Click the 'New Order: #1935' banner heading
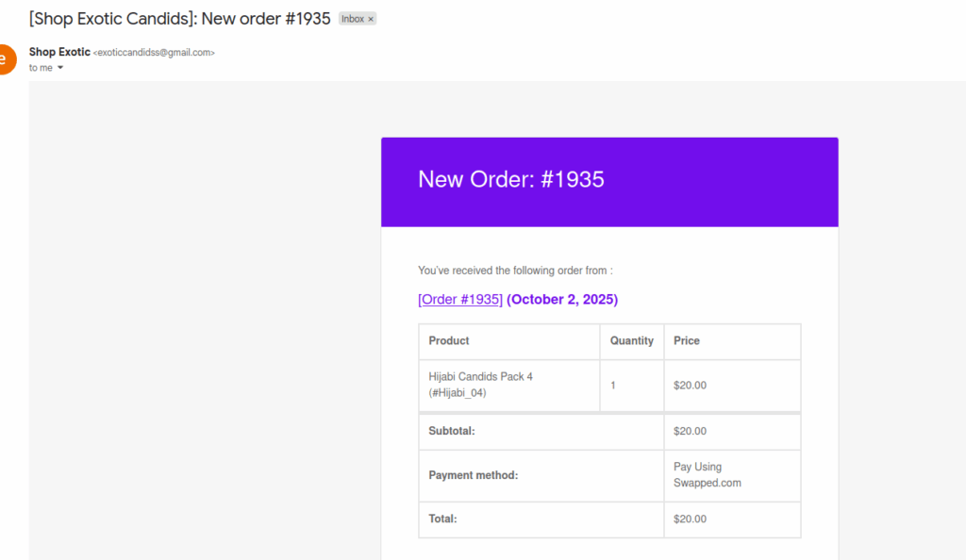This screenshot has height=560, width=966. tap(510, 179)
